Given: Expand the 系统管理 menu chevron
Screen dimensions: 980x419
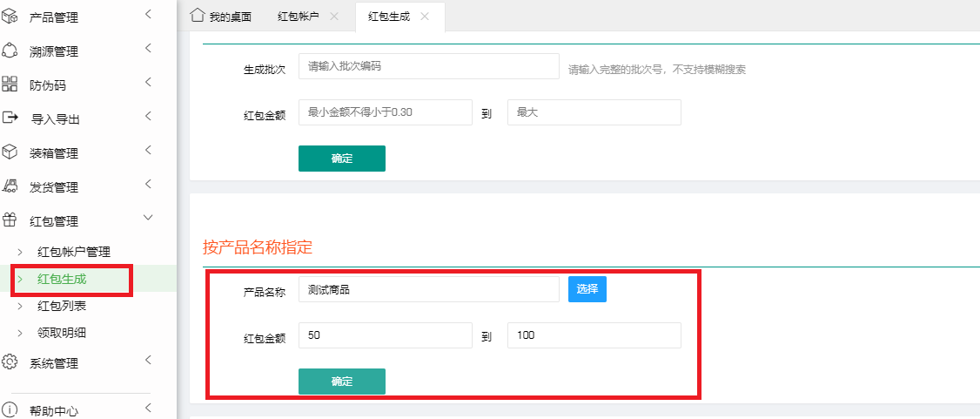Looking at the screenshot, I should pyautogui.click(x=148, y=360).
